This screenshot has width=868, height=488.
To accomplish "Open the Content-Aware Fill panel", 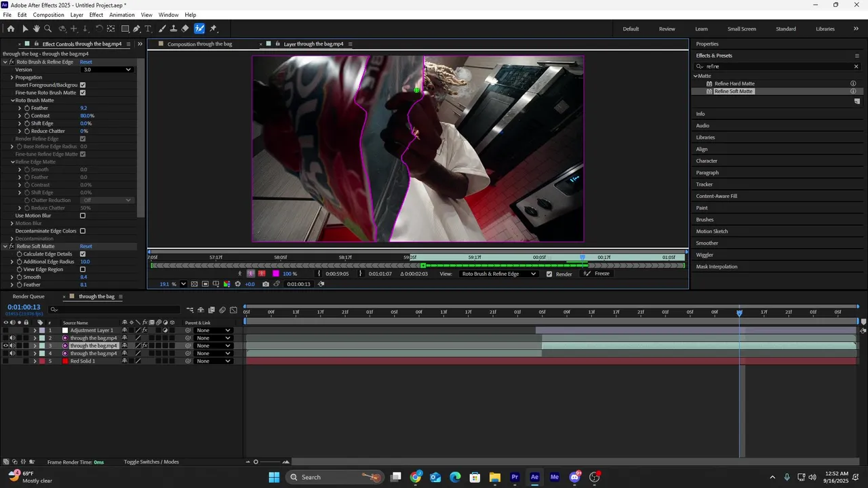I will click(717, 196).
